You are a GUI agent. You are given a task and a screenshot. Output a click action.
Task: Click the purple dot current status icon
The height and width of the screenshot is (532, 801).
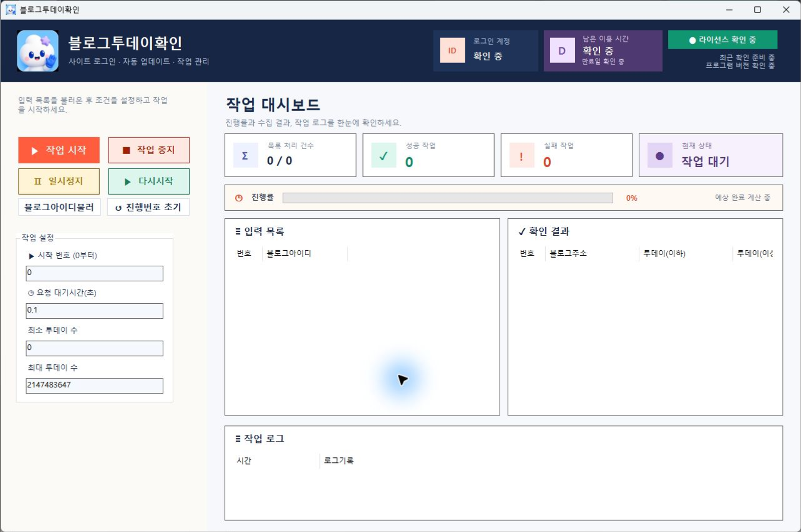(x=660, y=155)
